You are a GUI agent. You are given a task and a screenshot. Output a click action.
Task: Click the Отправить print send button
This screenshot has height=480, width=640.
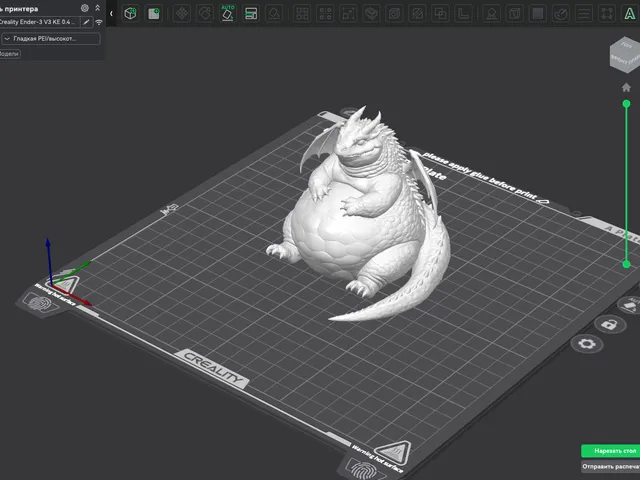pyautogui.click(x=611, y=466)
